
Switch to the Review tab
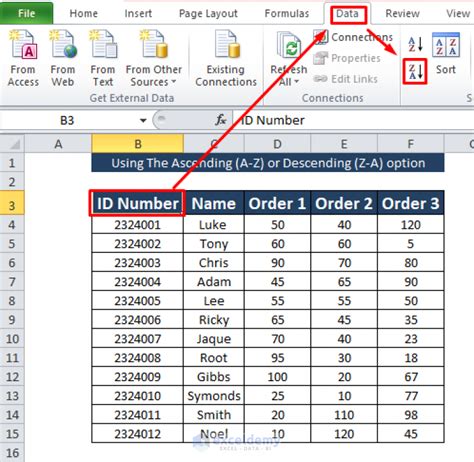point(402,13)
